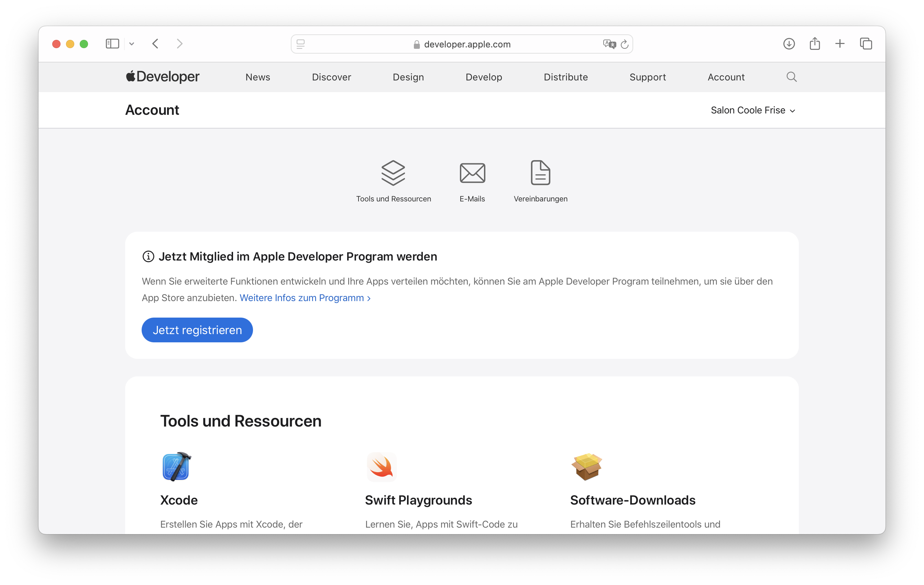Click the Tools und Ressourcen section heading
The width and height of the screenshot is (924, 585).
pyautogui.click(x=241, y=421)
